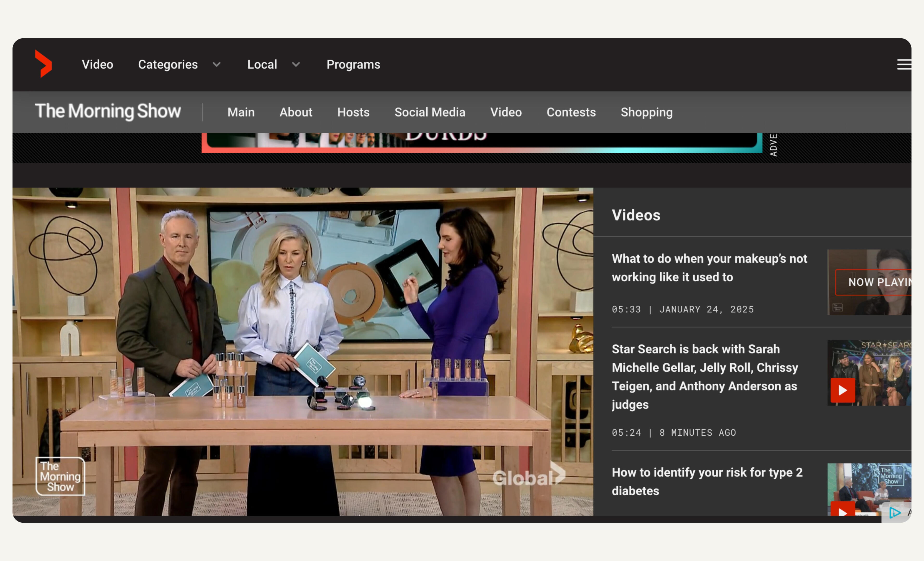
Task: Click the main video player area
Action: 303,352
